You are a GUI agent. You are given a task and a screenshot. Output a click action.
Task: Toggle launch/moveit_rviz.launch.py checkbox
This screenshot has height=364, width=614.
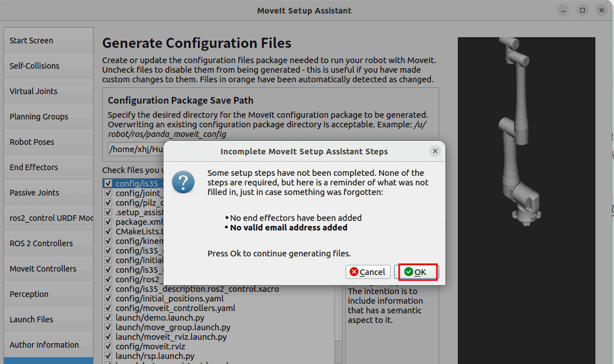tap(108, 337)
